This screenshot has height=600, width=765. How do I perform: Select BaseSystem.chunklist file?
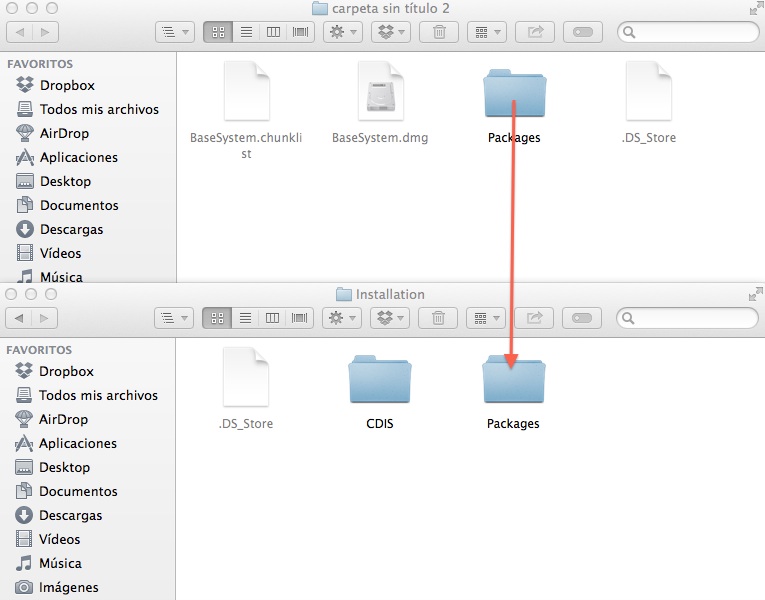pyautogui.click(x=246, y=92)
